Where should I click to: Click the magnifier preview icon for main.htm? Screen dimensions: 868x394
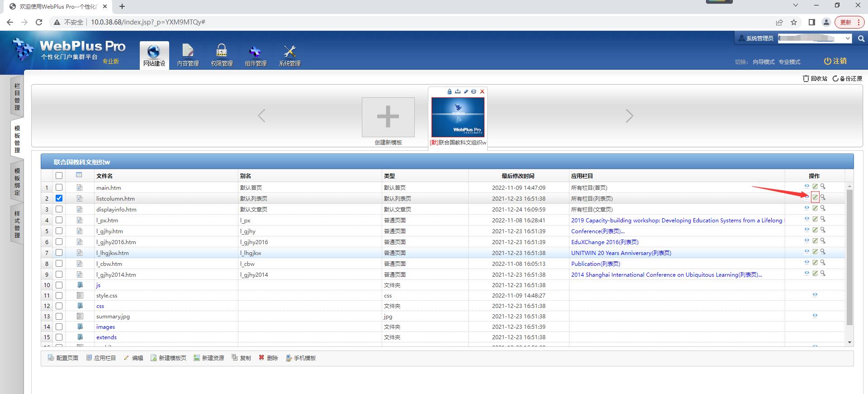point(823,187)
